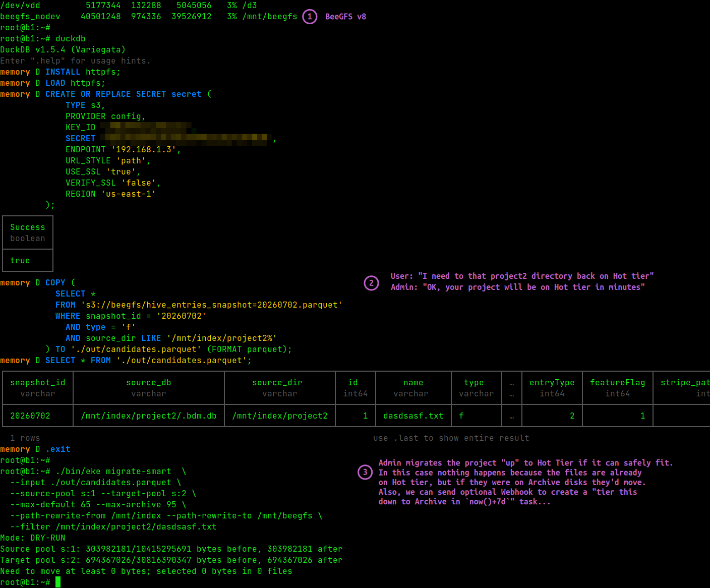Click the VERIFY_SSL 'false' setting
Viewport: 710px width, 588px height.
click(113, 183)
